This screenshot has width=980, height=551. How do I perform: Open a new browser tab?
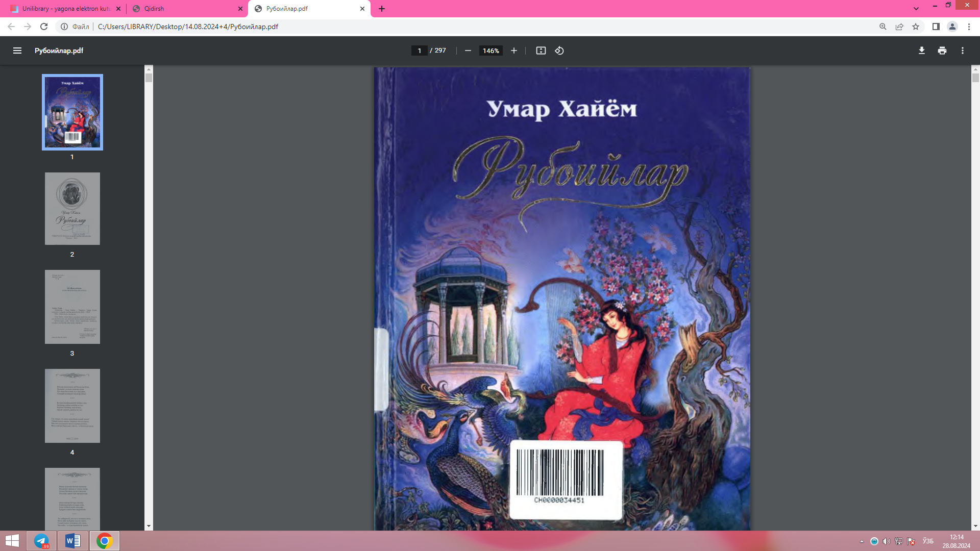[x=382, y=9]
